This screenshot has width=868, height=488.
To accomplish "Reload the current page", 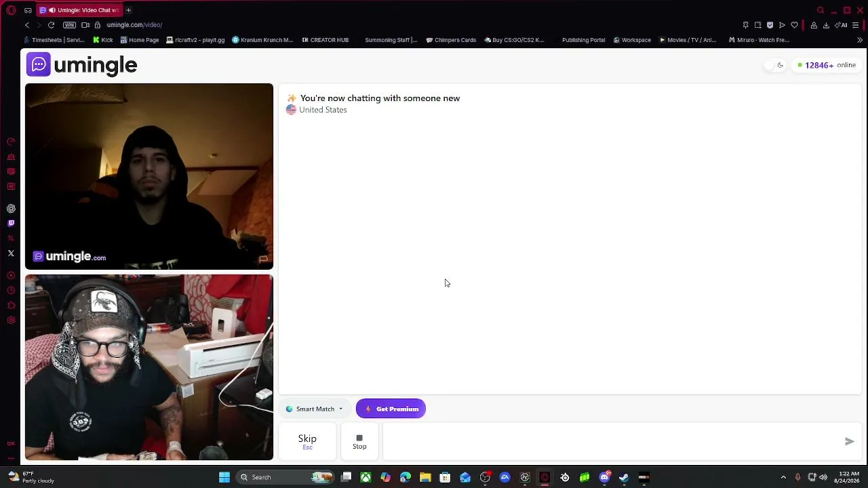I will 51,25.
